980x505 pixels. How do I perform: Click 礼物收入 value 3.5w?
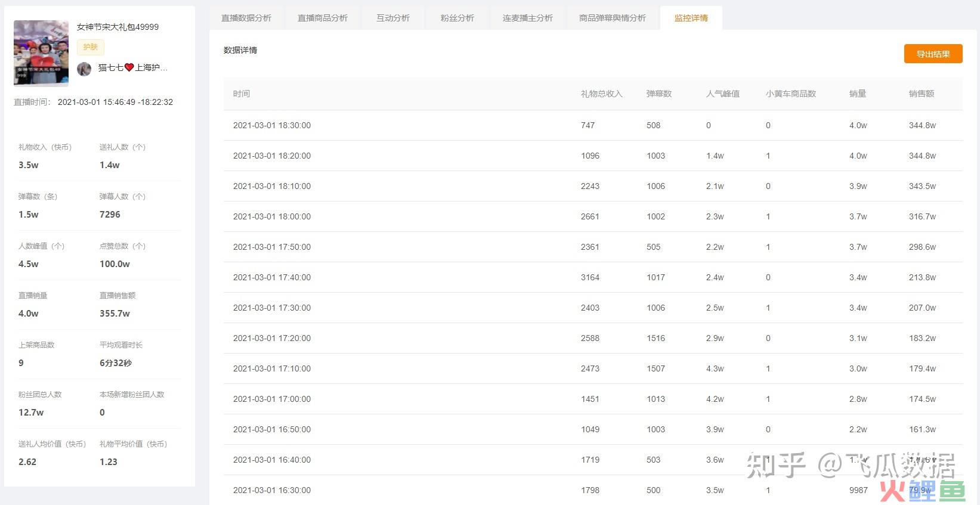tap(29, 165)
